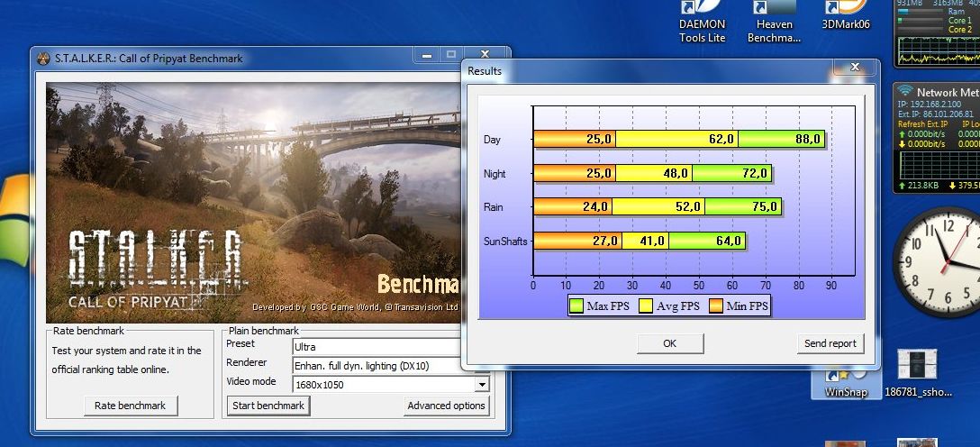Click Send report button
Image resolution: width=980 pixels, height=447 pixels.
coord(830,343)
